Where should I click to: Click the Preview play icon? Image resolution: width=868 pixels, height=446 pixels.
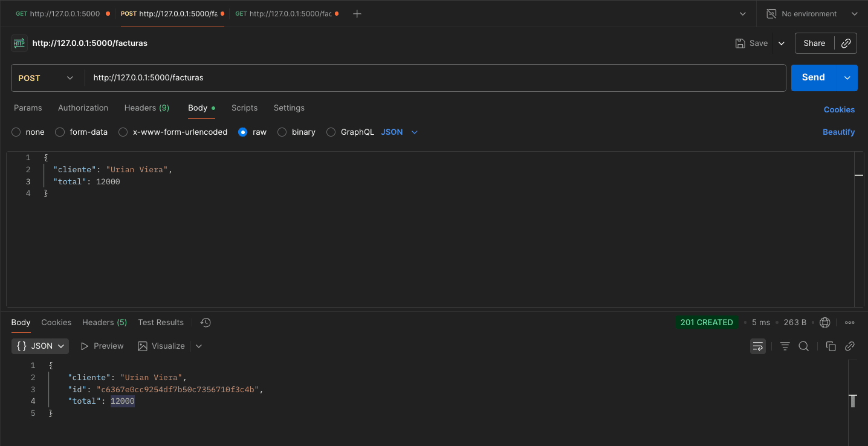(x=85, y=346)
